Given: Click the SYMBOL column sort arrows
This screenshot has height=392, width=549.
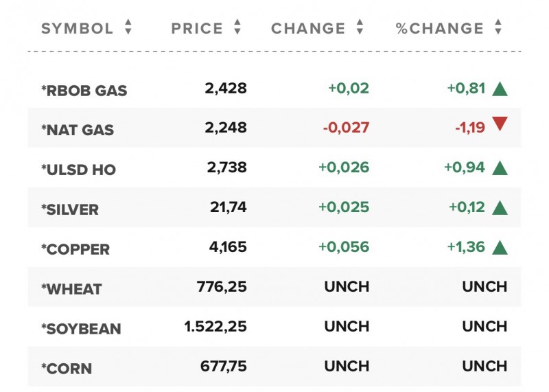Looking at the screenshot, I should click(128, 28).
